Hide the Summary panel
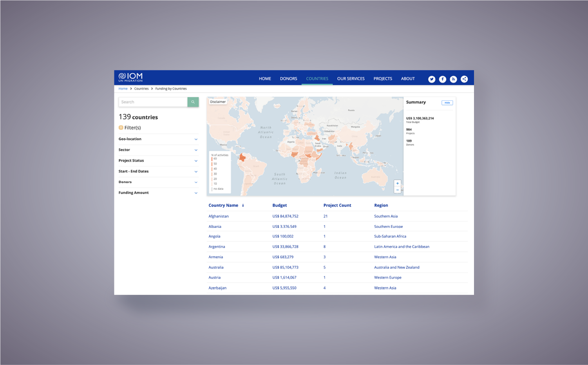 tap(447, 103)
